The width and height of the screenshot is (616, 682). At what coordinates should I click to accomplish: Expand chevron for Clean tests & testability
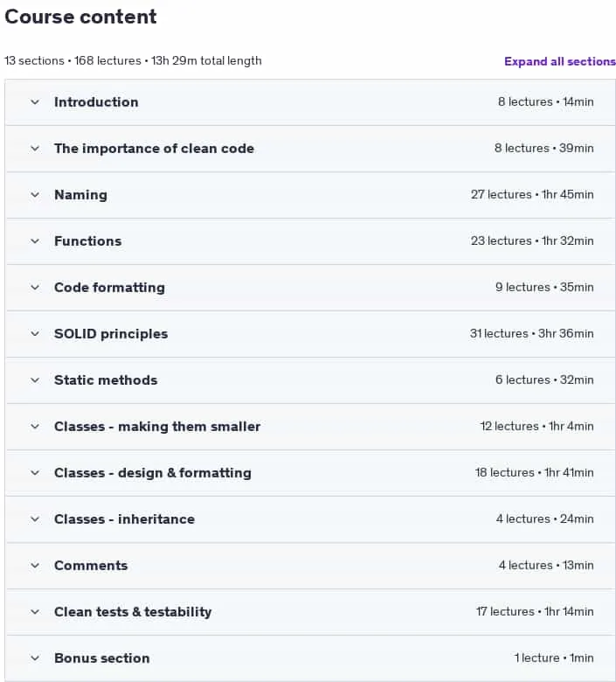coord(35,612)
